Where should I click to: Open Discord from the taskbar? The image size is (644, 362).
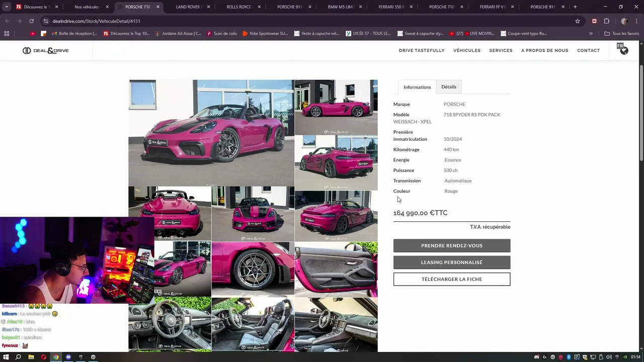click(68, 357)
